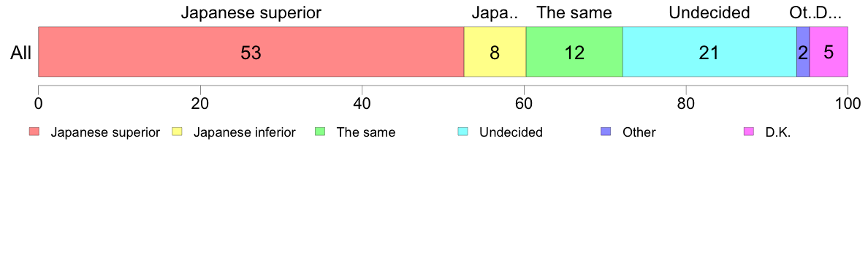Image resolution: width=868 pixels, height=269 pixels.
Task: Click the red Japanese superior legend swatch
Action: [34, 132]
